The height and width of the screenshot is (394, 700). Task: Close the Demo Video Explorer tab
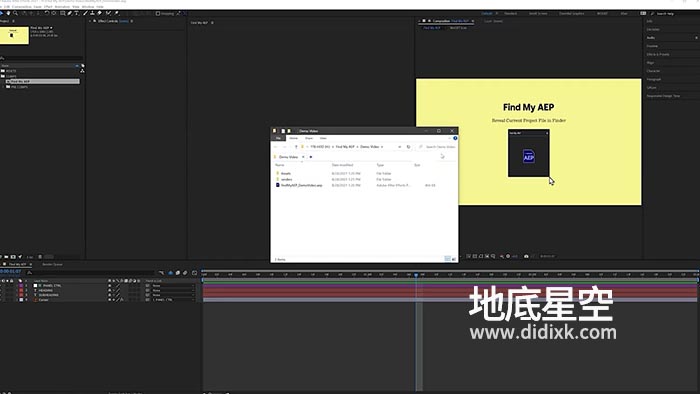coord(303,157)
